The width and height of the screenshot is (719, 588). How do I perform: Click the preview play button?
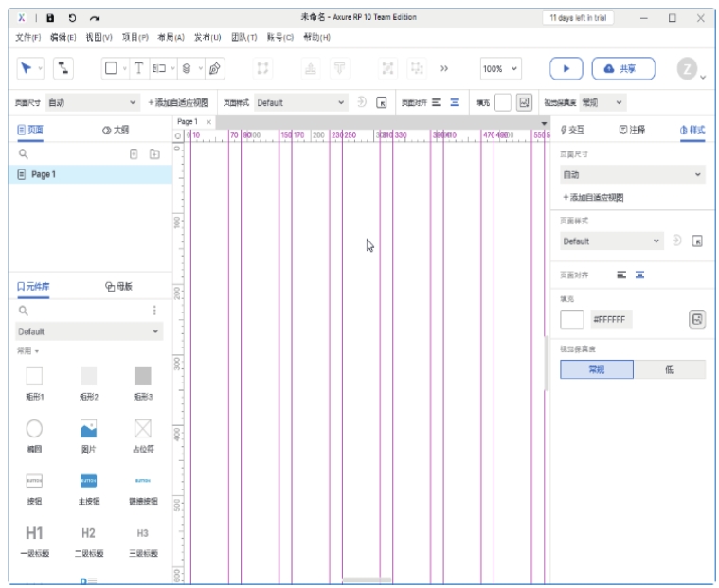click(x=566, y=68)
